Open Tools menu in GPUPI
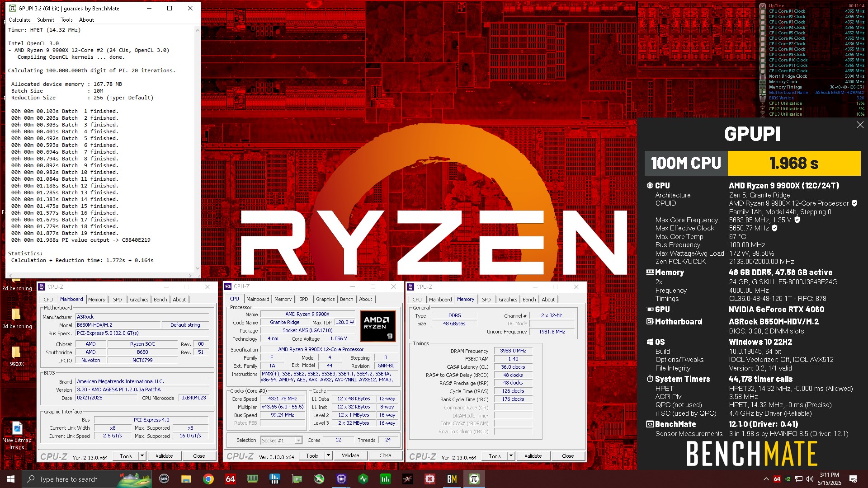This screenshot has width=868, height=488. tap(66, 20)
